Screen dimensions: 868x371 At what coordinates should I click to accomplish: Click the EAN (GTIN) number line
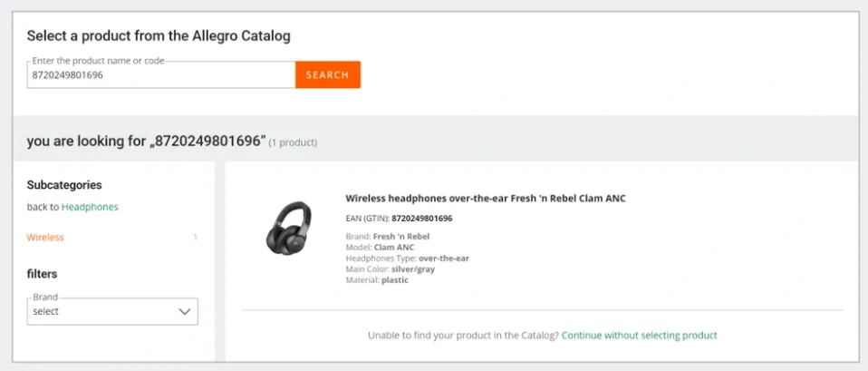point(399,219)
